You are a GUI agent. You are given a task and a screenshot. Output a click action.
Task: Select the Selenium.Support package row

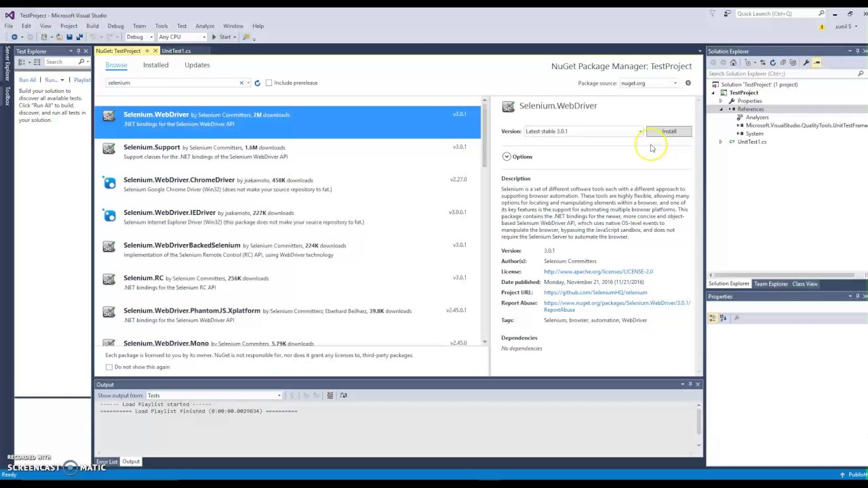pos(288,152)
